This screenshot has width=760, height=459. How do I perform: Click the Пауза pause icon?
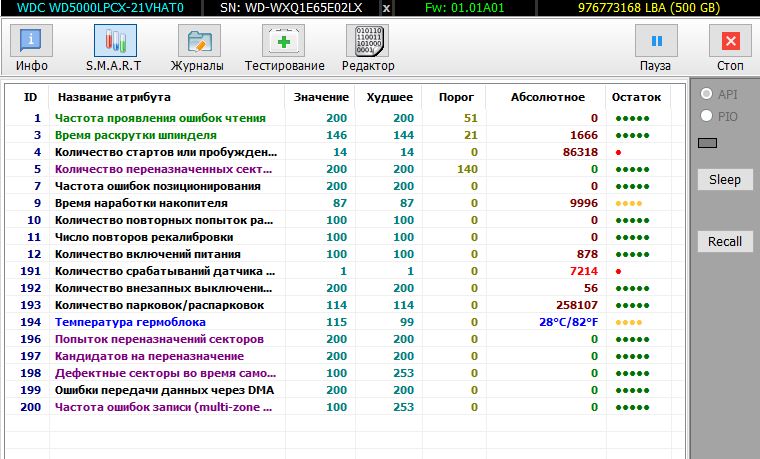656,41
